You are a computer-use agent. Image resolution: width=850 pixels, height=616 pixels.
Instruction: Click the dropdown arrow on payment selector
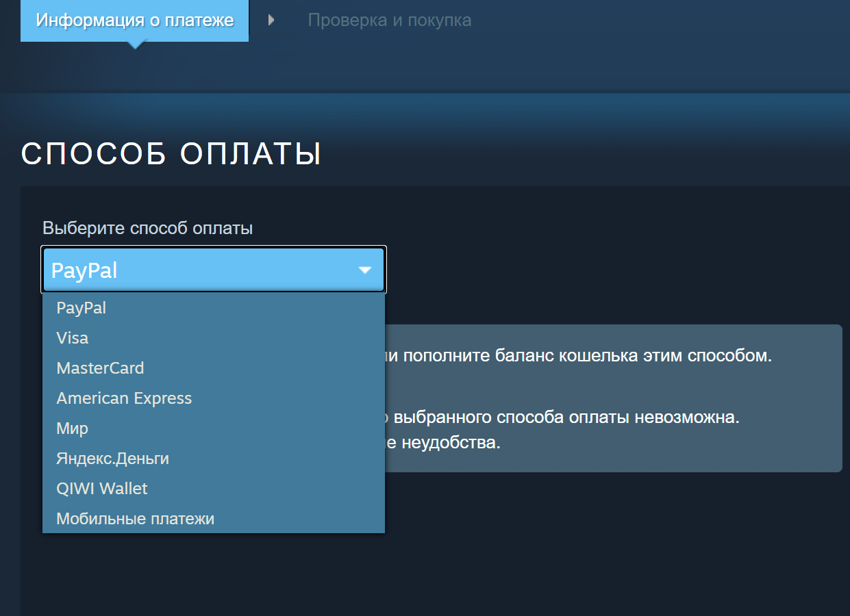click(365, 270)
